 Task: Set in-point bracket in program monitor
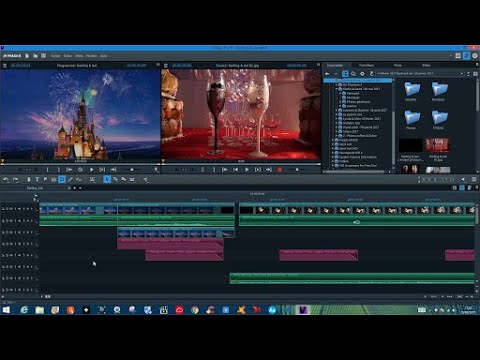point(48,170)
